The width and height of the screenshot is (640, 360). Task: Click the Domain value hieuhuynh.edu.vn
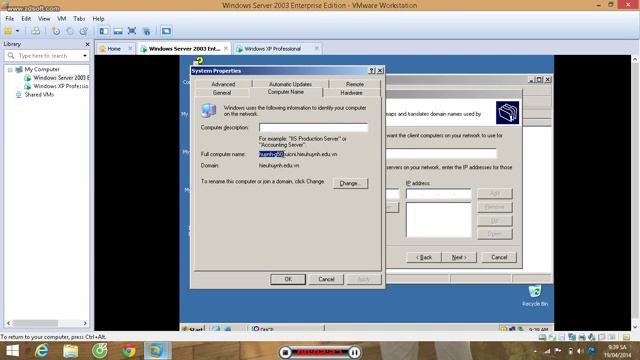279,166
